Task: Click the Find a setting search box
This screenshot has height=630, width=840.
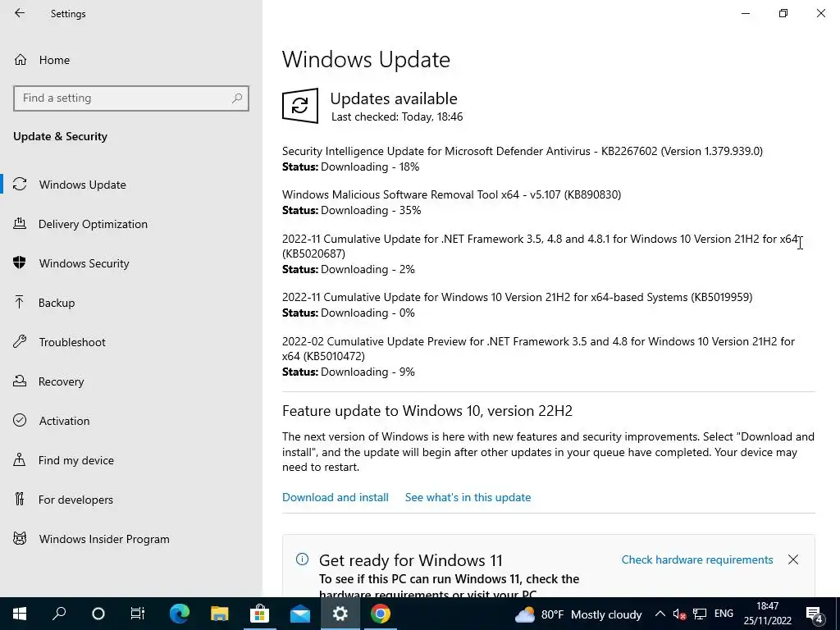Action: coord(131,98)
